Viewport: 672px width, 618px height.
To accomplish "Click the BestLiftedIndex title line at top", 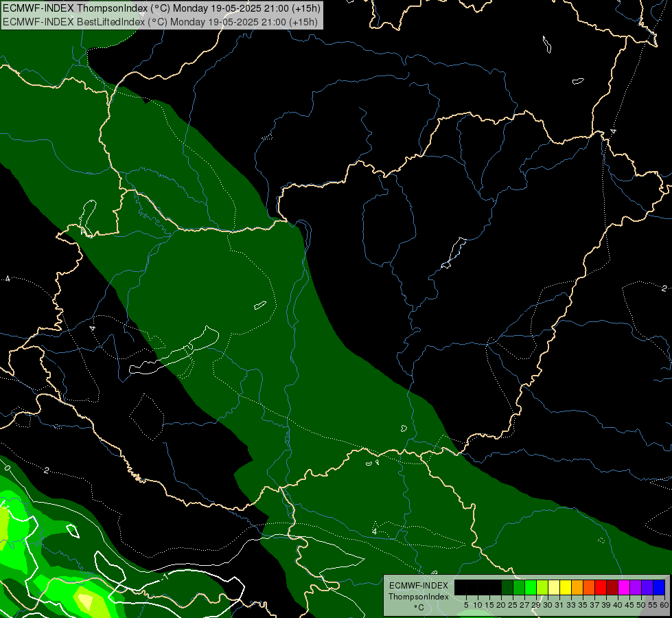I will point(161,22).
